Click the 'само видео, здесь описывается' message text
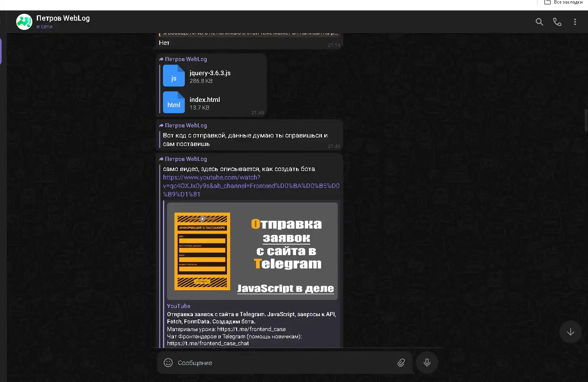Screen dimensions: 588x382 coord(239,169)
